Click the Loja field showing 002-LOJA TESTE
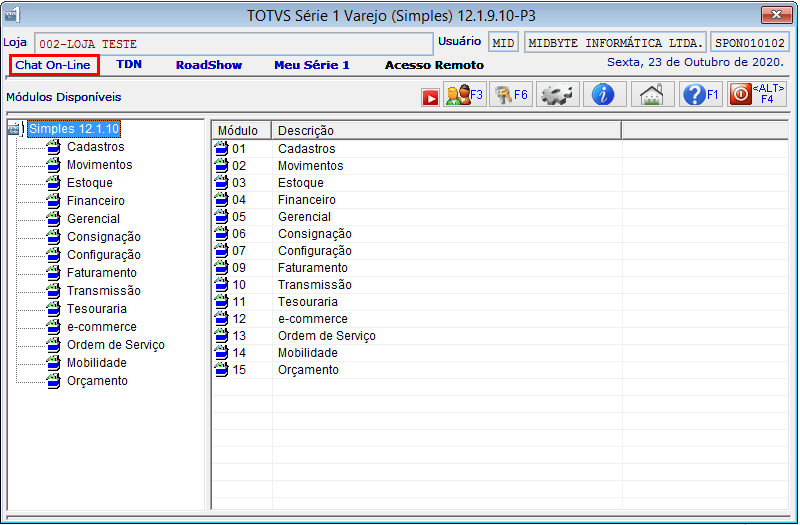This screenshot has height=525, width=800. (234, 44)
